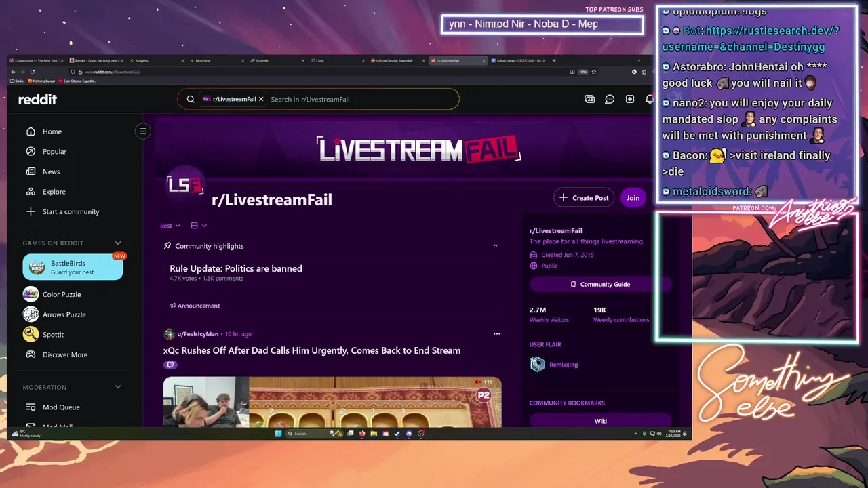Collapse Community highlights
Image resolution: width=868 pixels, height=488 pixels.
tap(495, 246)
